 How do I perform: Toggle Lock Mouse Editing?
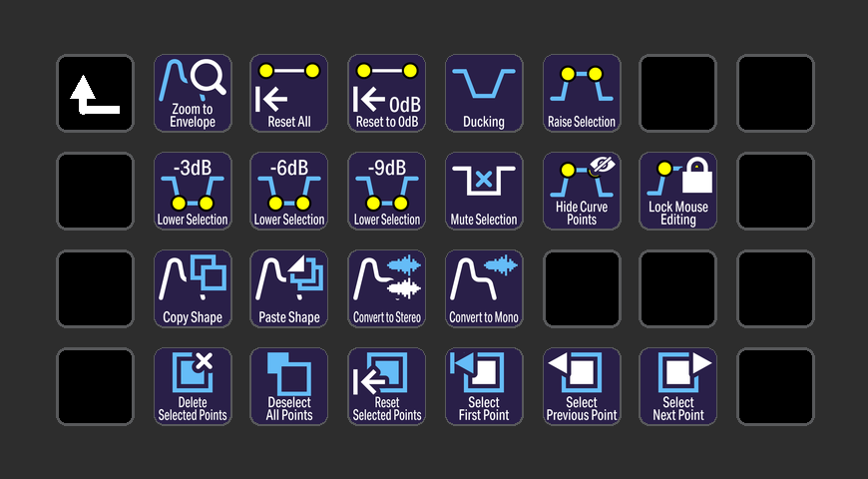[x=678, y=191]
